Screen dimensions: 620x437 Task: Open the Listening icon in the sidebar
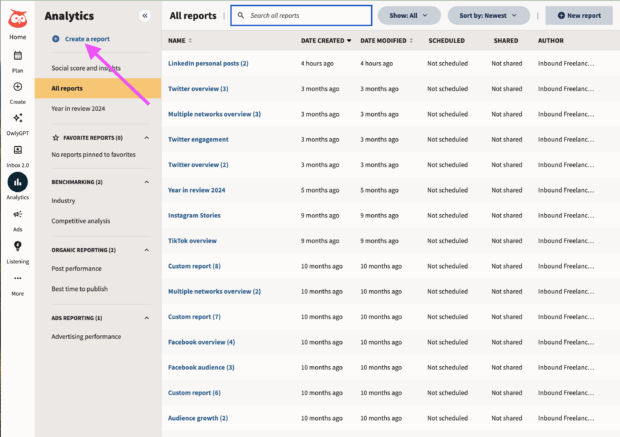[17, 246]
